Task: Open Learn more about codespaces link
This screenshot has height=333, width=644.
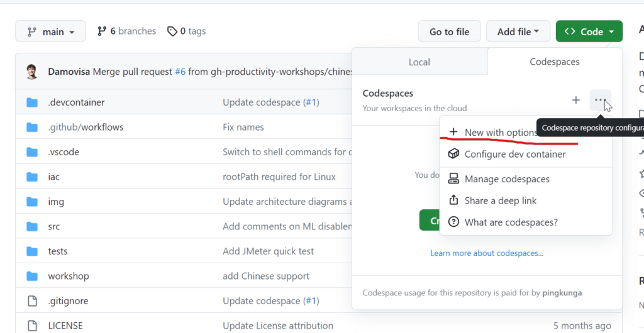Action: point(487,253)
